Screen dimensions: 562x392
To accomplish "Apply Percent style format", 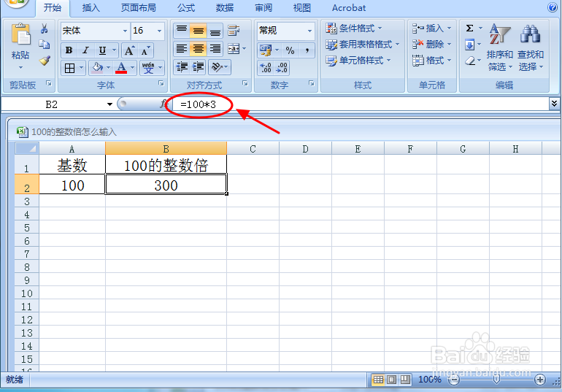I will [x=290, y=50].
